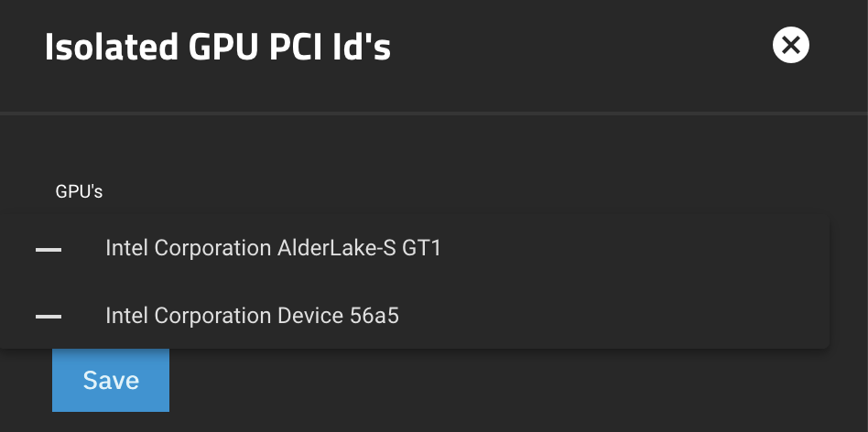Image resolution: width=868 pixels, height=432 pixels.
Task: Mark second Intel Corporation entry checkbox
Action: tap(49, 317)
